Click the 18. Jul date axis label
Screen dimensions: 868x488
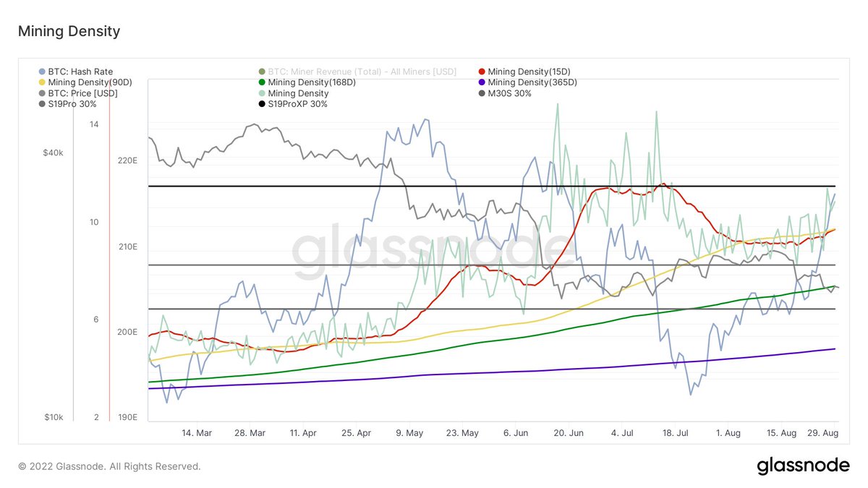675,433
